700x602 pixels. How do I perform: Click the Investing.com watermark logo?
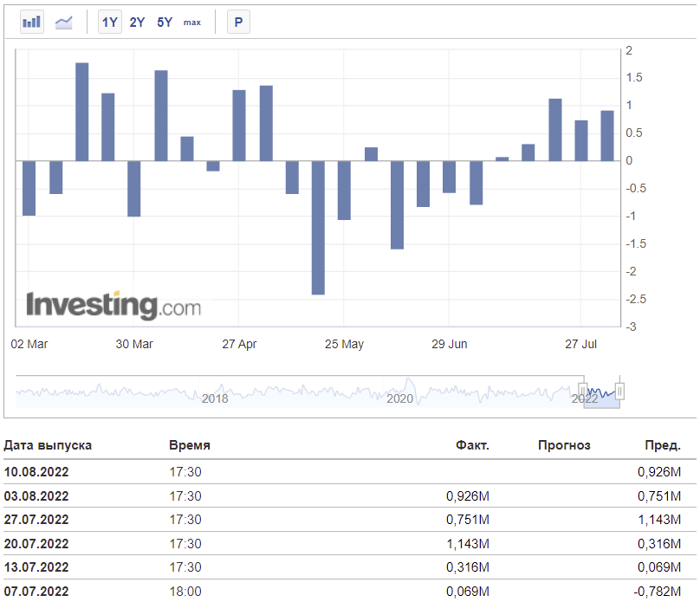113,305
